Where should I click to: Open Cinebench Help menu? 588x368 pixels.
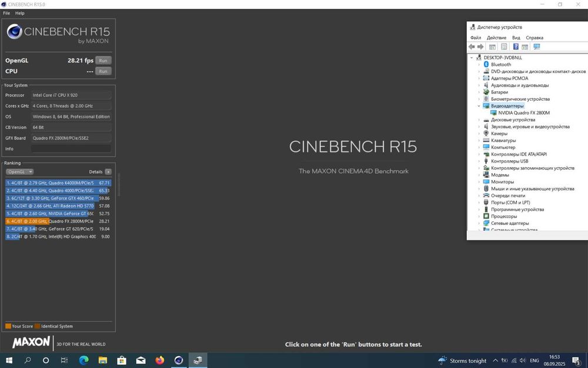coord(19,13)
